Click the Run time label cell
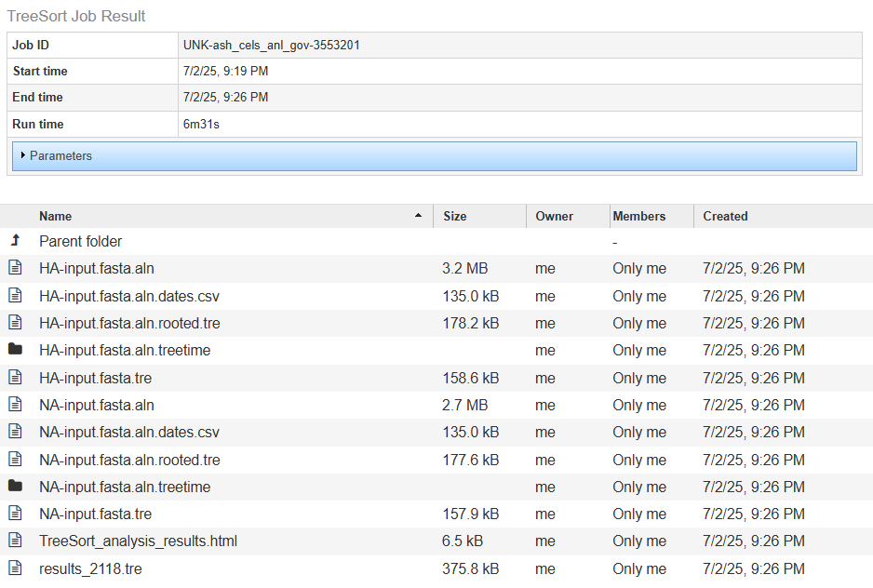This screenshot has height=588, width=873. [x=92, y=124]
